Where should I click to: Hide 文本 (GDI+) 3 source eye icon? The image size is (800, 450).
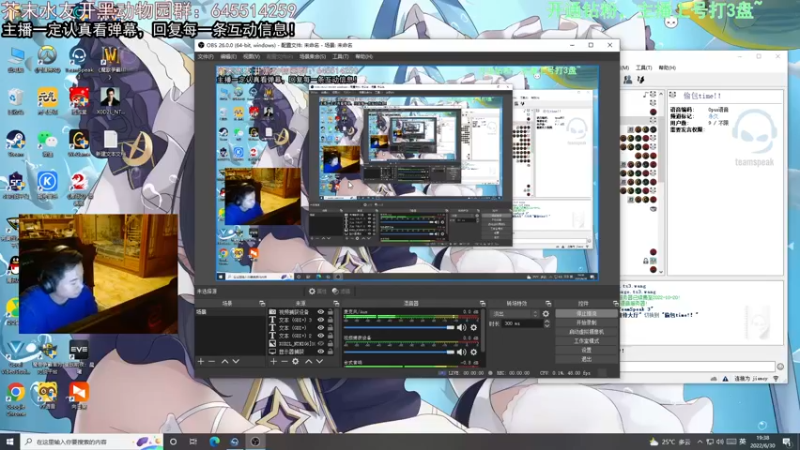click(320, 320)
